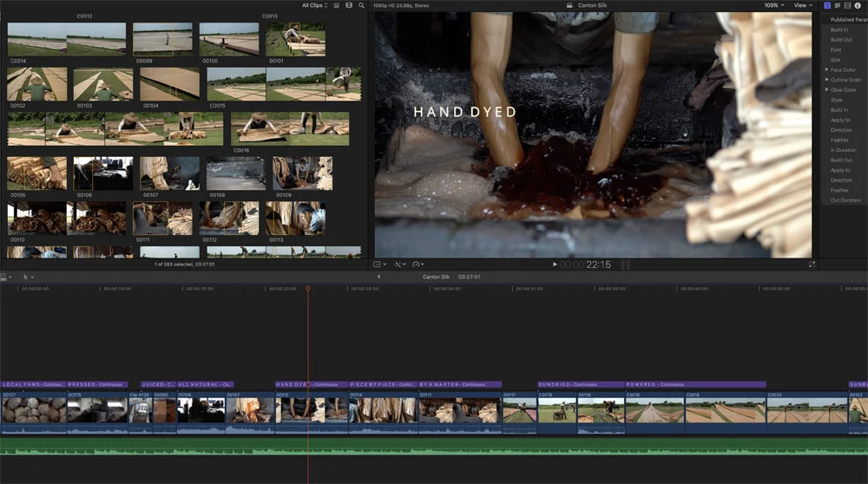
Task: Expand the Glow Color parameter
Action: pos(827,89)
